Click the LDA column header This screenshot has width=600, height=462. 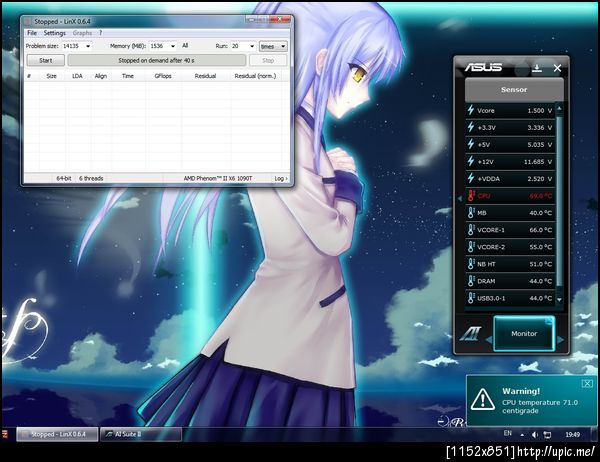(77, 76)
